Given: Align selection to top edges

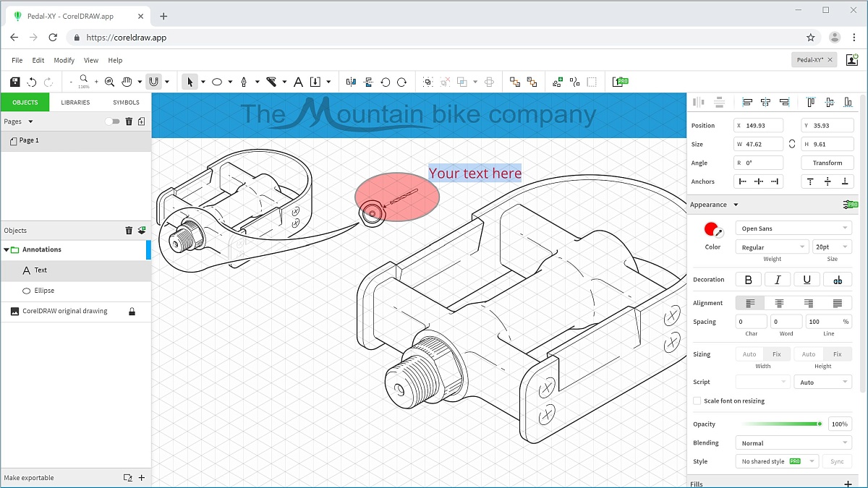Looking at the screenshot, I should pyautogui.click(x=811, y=103).
